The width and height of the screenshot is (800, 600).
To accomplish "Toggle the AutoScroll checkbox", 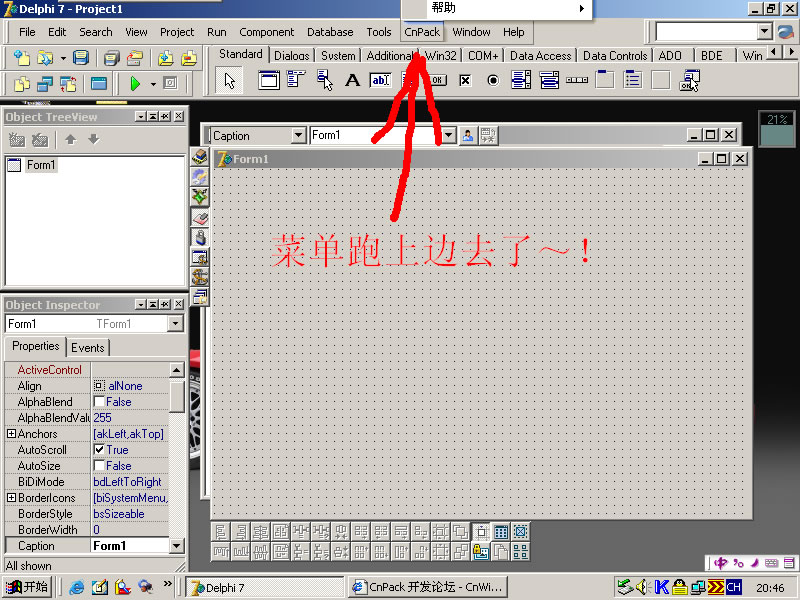I will coord(100,450).
